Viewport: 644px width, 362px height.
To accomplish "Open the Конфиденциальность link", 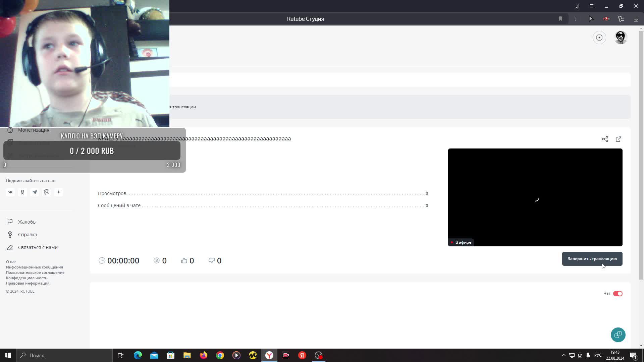I will click(x=26, y=278).
